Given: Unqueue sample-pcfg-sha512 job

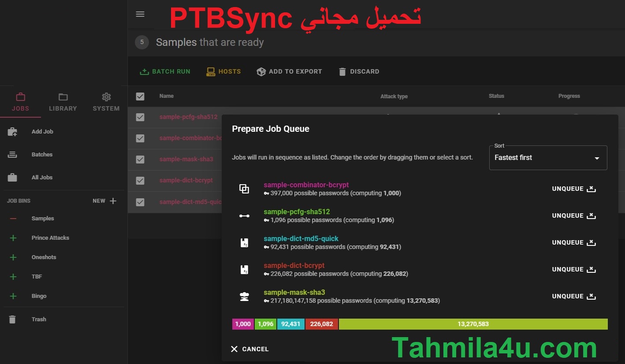Looking at the screenshot, I should pyautogui.click(x=574, y=215).
